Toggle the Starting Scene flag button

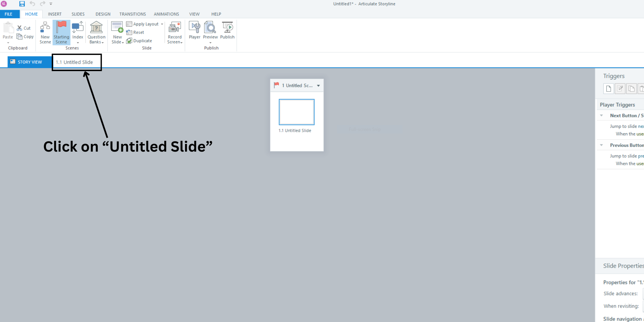pos(61,33)
